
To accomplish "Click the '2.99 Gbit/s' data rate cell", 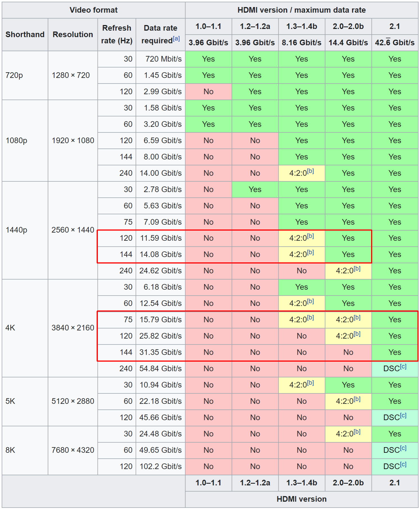I will tap(160, 92).
